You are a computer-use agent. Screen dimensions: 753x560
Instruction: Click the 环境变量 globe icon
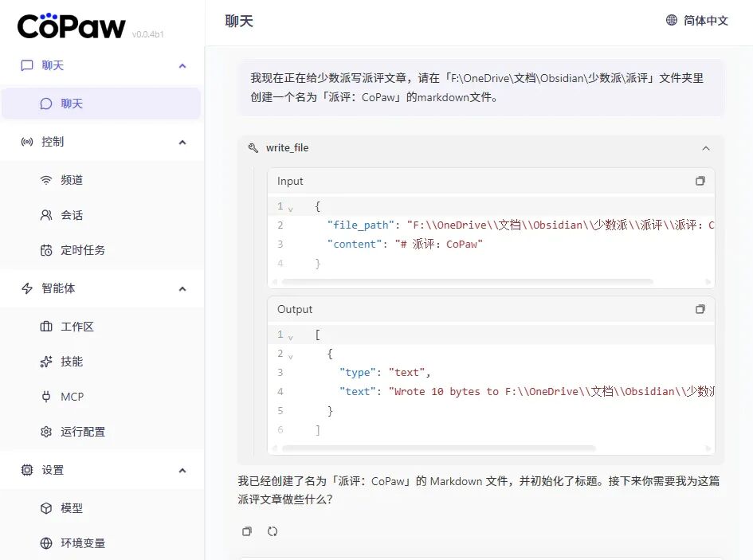(x=46, y=543)
